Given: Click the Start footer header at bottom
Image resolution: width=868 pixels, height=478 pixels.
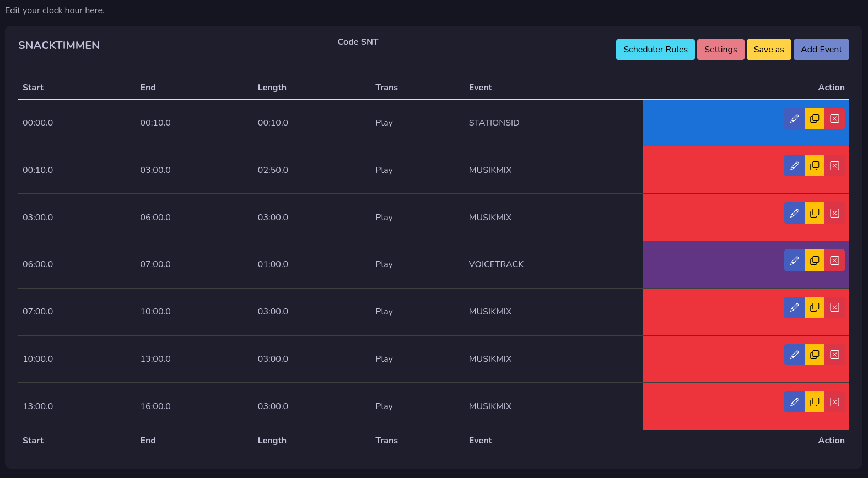Looking at the screenshot, I should pos(33,441).
